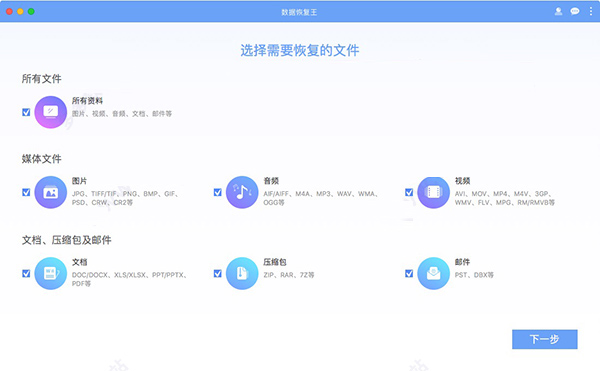Select the 音频 music note icon

tap(242, 192)
